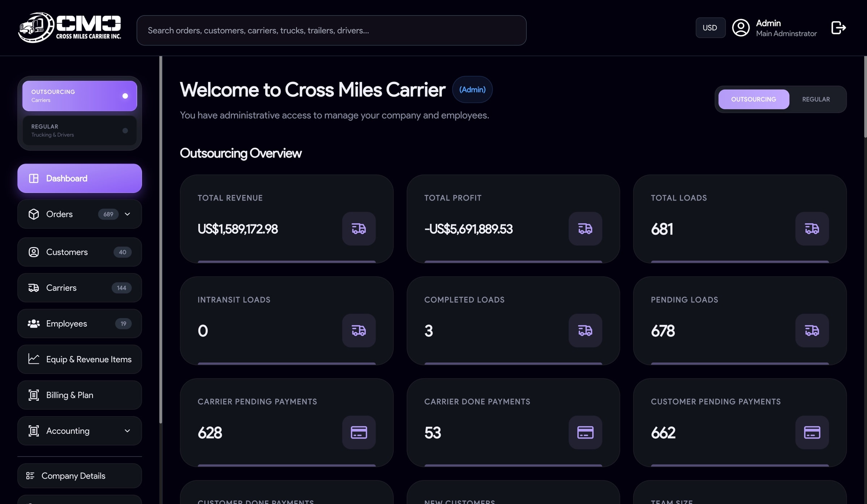The width and height of the screenshot is (867, 504).
Task: Click the 689 Orders count badge
Action: coord(108,214)
